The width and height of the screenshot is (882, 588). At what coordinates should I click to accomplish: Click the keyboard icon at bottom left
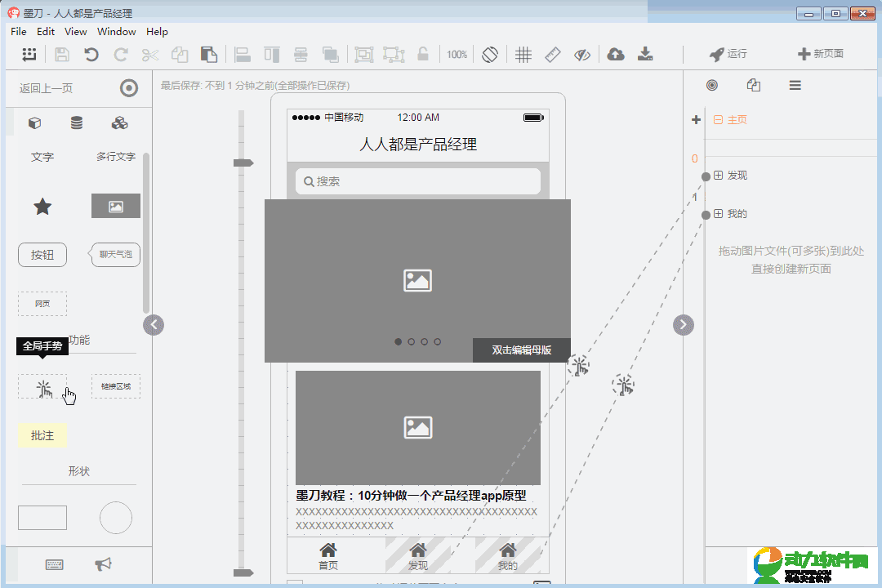55,564
